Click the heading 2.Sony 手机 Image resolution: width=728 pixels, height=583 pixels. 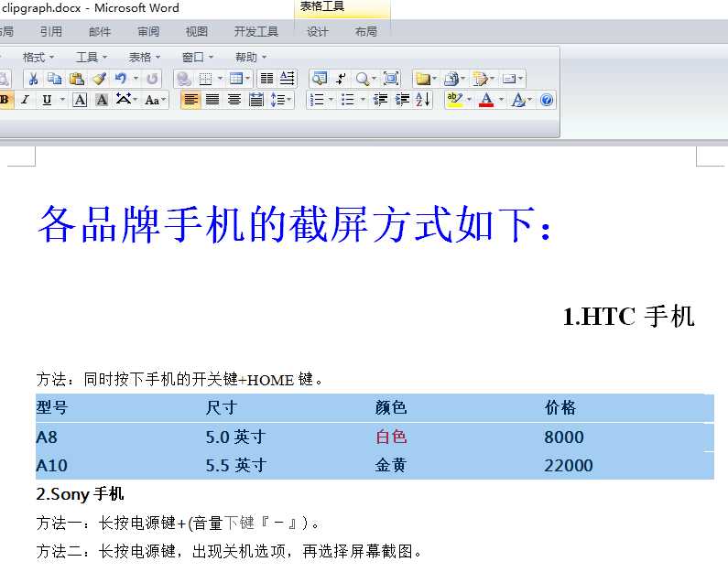[80, 494]
